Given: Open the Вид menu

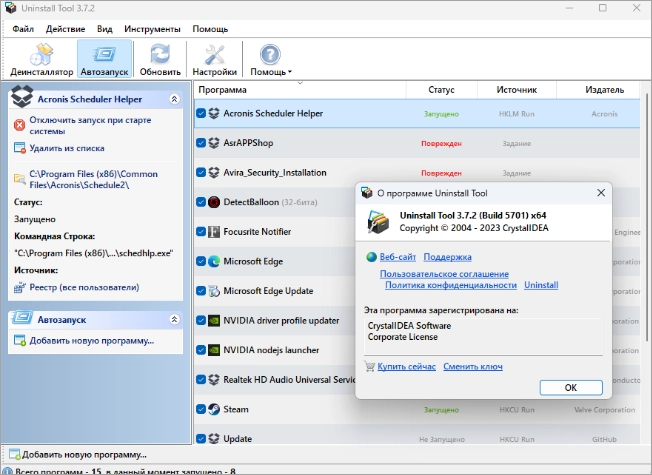Looking at the screenshot, I should tap(105, 29).
